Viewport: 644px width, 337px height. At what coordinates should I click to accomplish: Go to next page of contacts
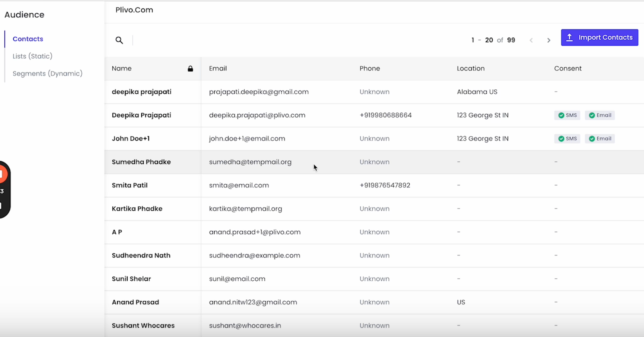tap(549, 40)
